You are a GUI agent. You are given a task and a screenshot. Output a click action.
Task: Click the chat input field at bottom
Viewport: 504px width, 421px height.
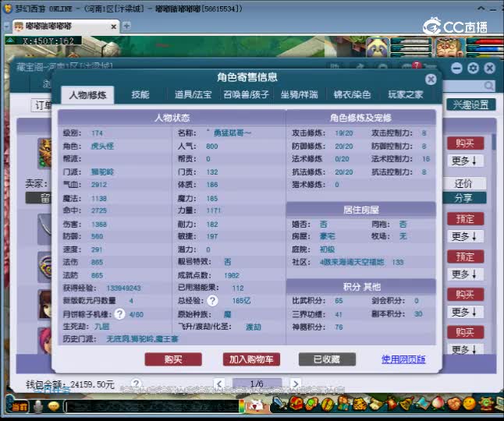point(151,406)
